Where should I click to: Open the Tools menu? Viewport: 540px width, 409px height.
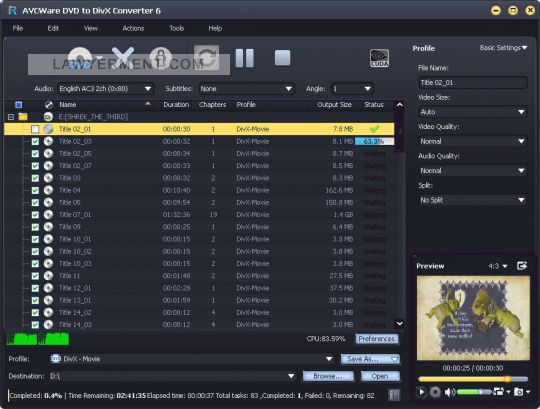[177, 28]
